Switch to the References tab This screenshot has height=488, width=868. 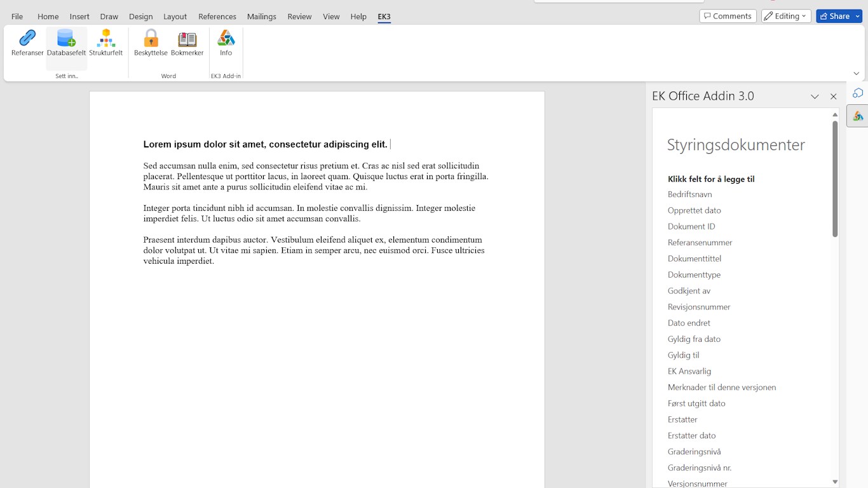(217, 17)
